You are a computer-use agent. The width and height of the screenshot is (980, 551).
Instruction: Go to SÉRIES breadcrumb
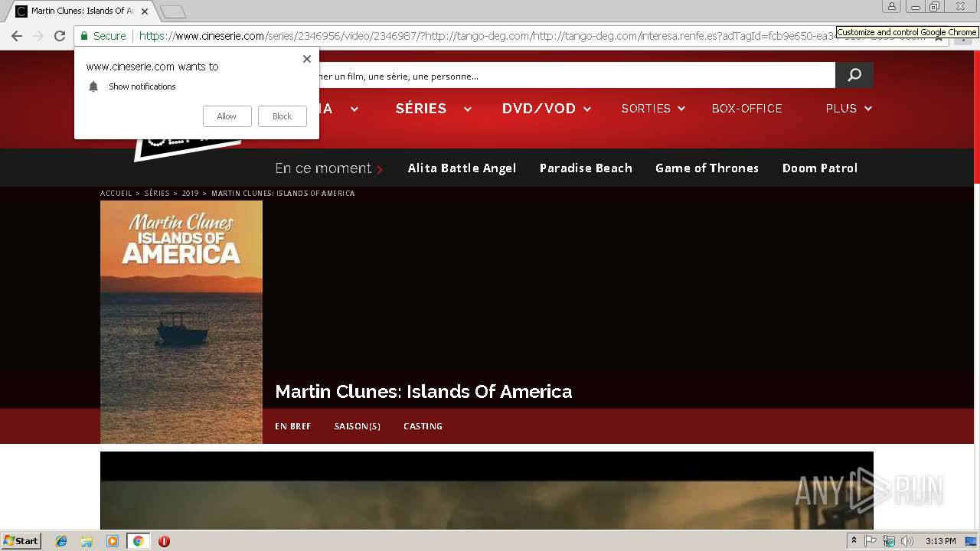[x=157, y=194]
